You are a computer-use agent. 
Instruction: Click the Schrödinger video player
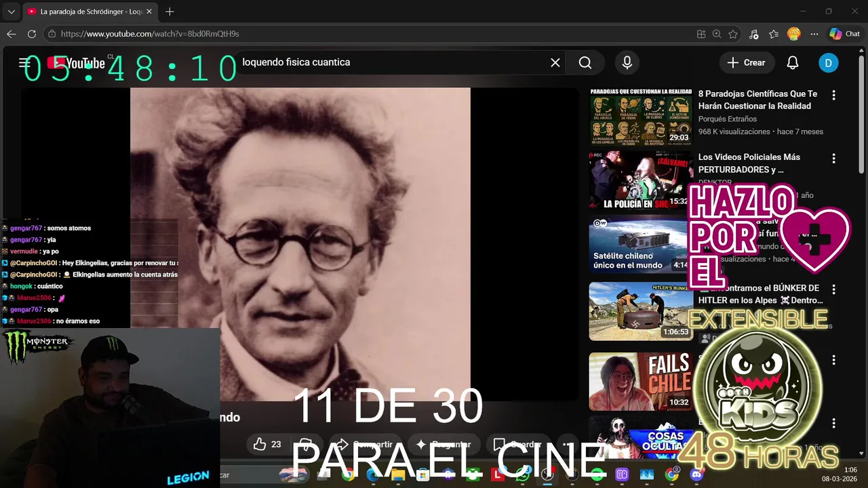pyautogui.click(x=300, y=244)
